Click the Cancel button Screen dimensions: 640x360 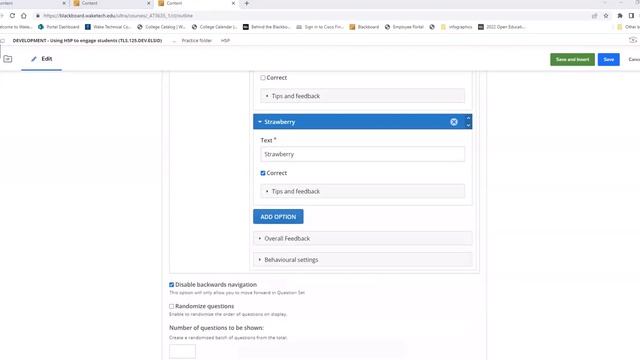633,59
